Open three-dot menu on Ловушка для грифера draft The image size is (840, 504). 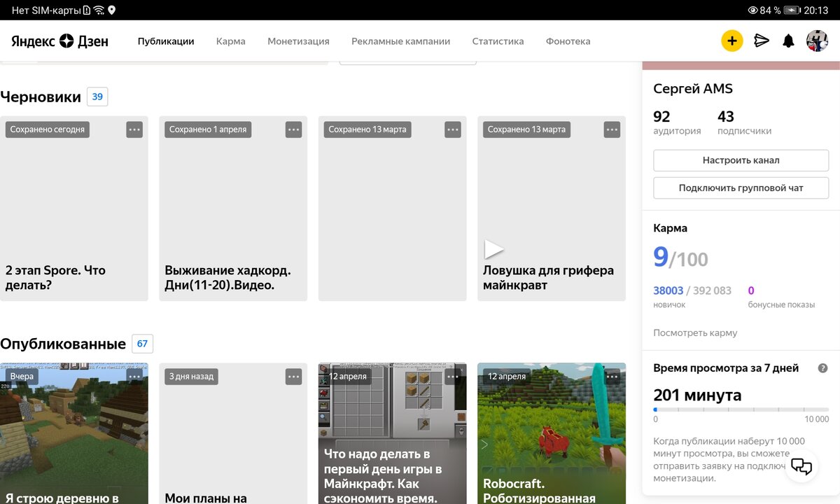pyautogui.click(x=612, y=129)
